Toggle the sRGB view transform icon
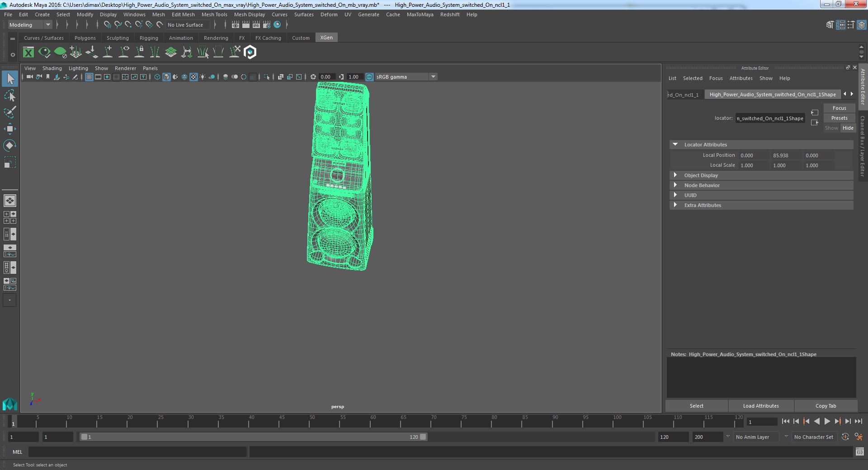The height and width of the screenshot is (470, 868). click(369, 77)
